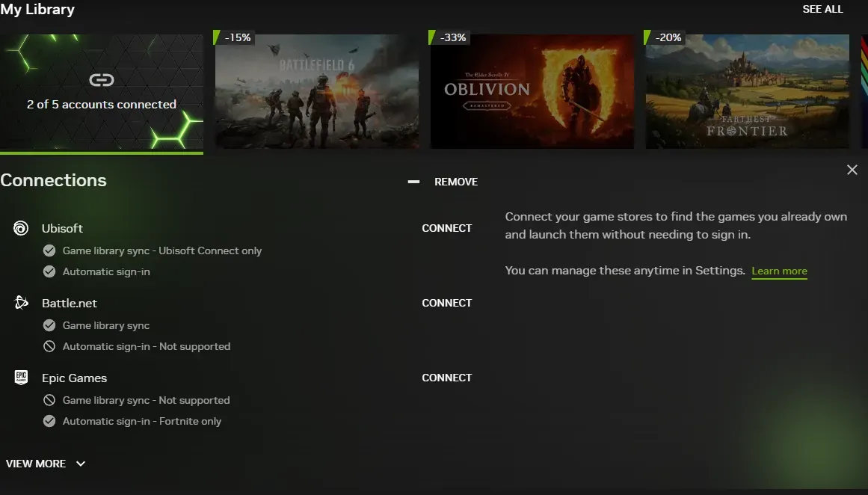Connect the Epic Games account
This screenshot has height=495, width=868.
pyautogui.click(x=446, y=378)
